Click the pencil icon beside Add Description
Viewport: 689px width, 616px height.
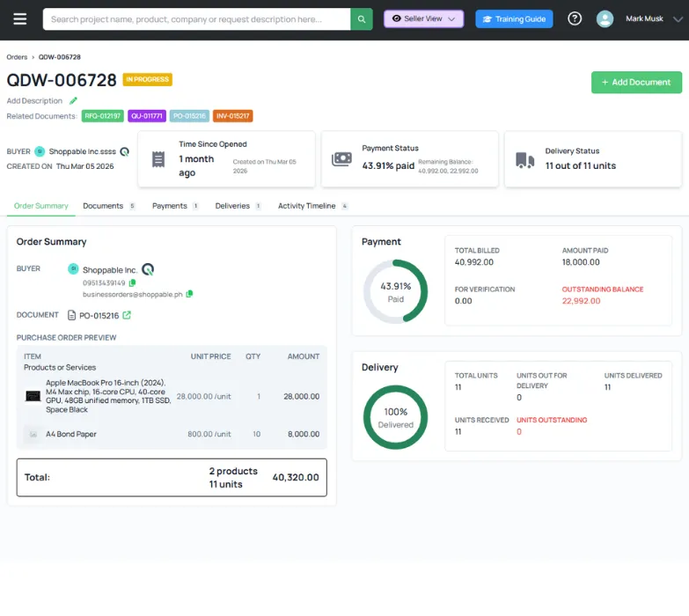pyautogui.click(x=73, y=100)
